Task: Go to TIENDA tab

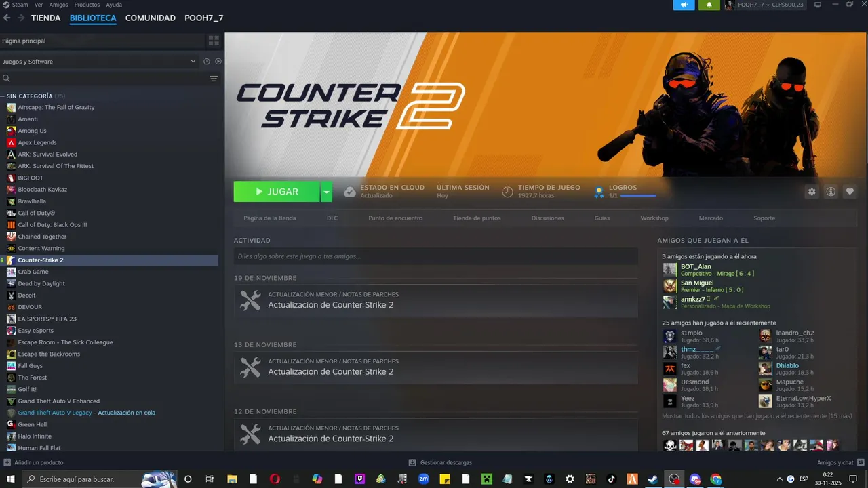Action: tap(46, 18)
